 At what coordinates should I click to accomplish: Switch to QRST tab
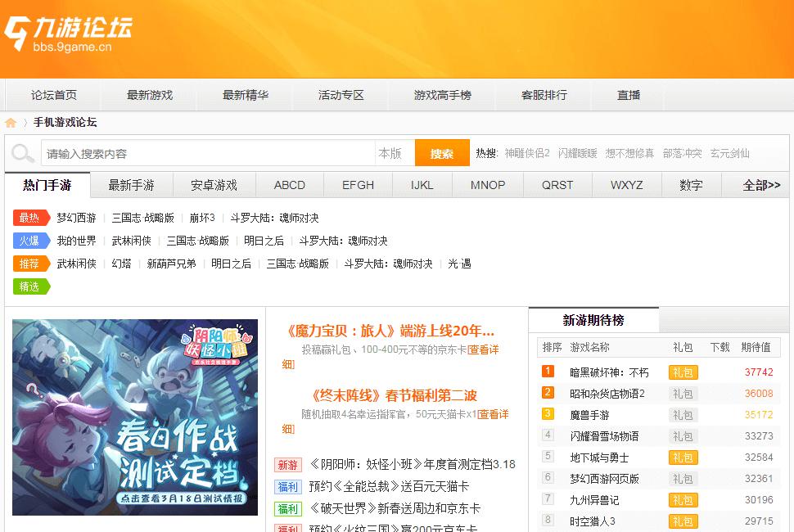click(x=557, y=185)
